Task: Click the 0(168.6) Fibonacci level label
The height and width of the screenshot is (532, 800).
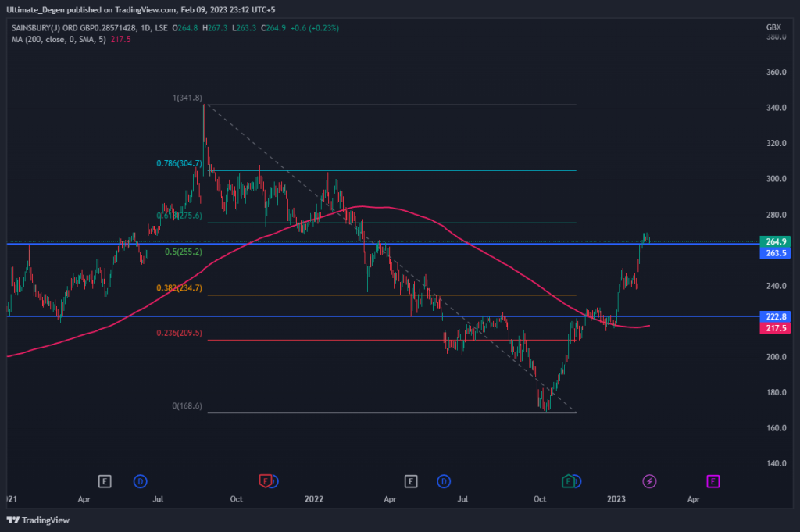Action: (x=187, y=406)
